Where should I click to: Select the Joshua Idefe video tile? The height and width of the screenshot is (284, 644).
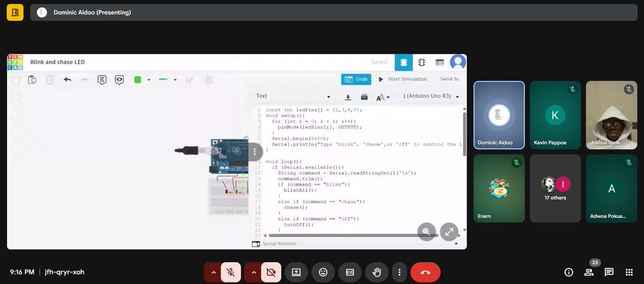(611, 115)
